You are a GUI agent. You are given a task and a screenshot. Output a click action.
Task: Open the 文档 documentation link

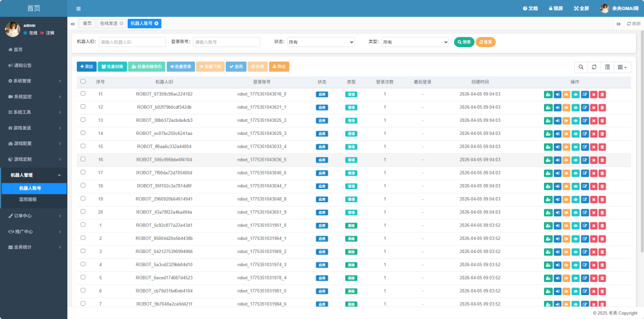(530, 8)
